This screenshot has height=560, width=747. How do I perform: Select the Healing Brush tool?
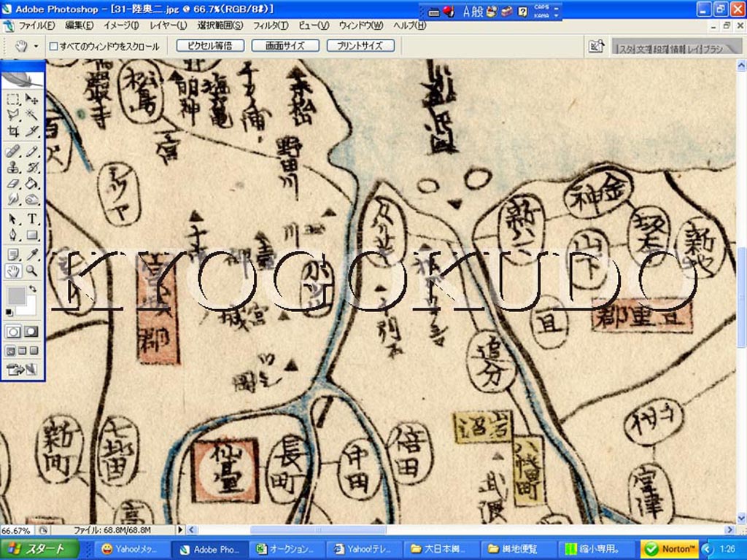click(x=13, y=152)
